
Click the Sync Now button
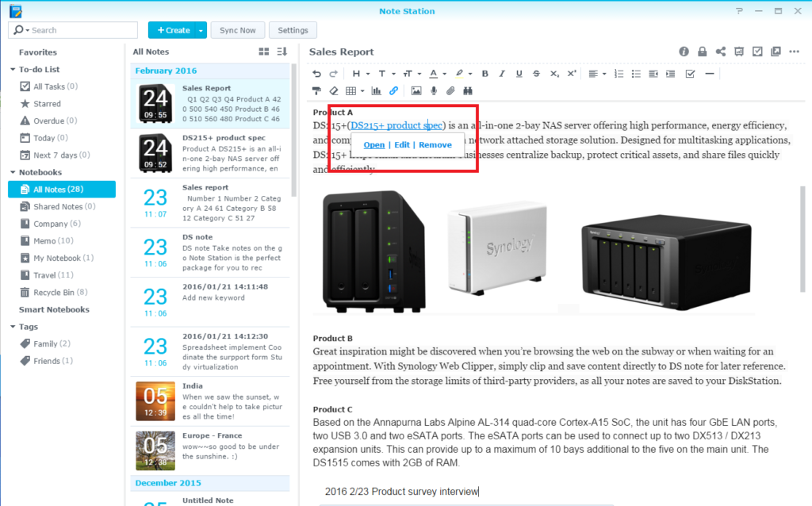point(238,30)
